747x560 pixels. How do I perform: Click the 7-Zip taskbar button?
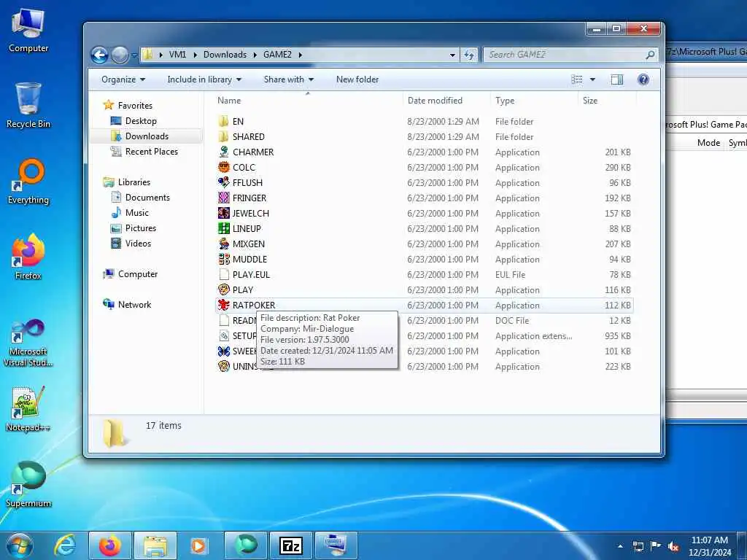[x=290, y=545]
